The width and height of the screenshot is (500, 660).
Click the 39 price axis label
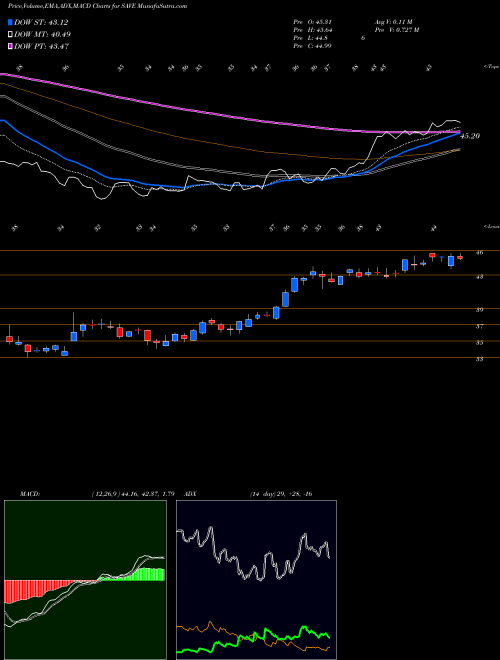coord(480,310)
